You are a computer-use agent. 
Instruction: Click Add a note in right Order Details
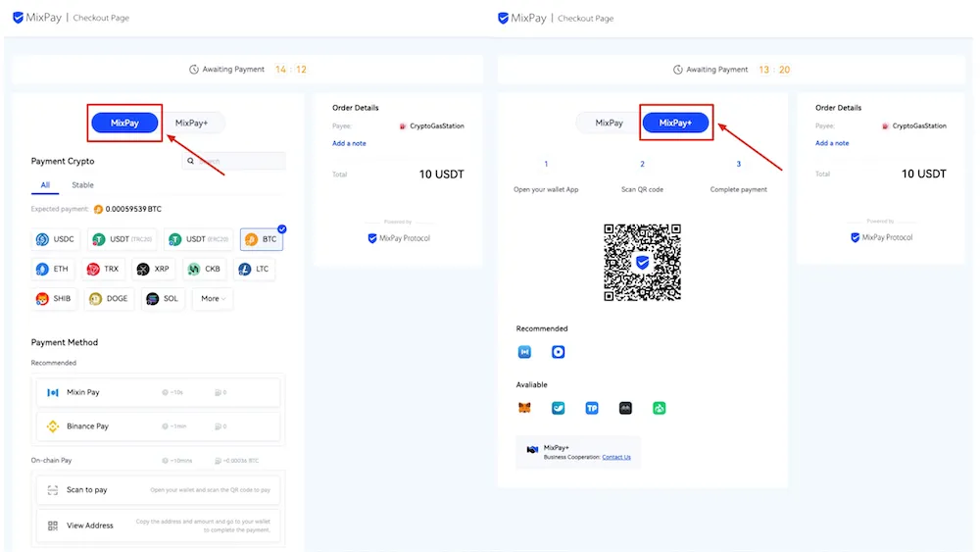pyautogui.click(x=832, y=143)
